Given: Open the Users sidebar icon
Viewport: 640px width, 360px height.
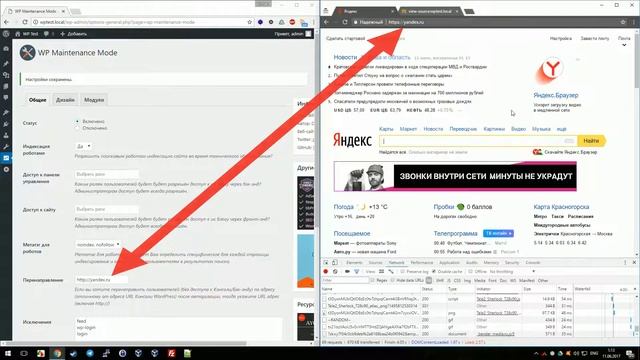Looking at the screenshot, I should pos(6,135).
